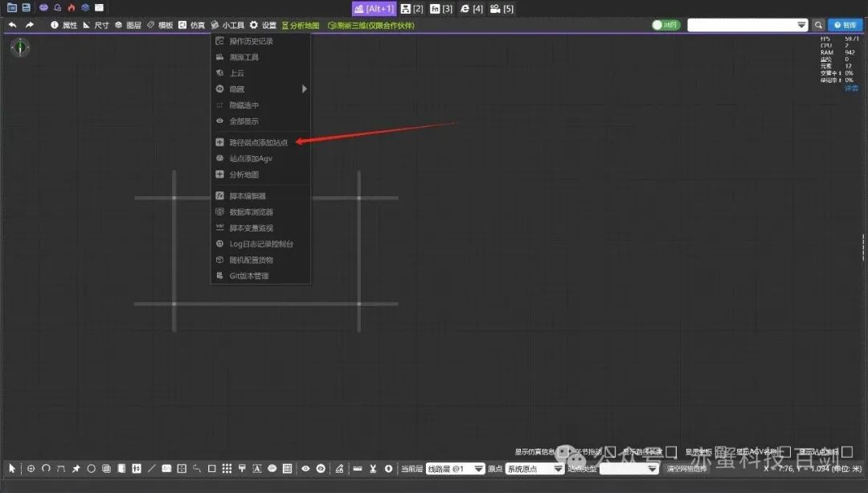Click the save disk icon at top-left

(26, 8)
